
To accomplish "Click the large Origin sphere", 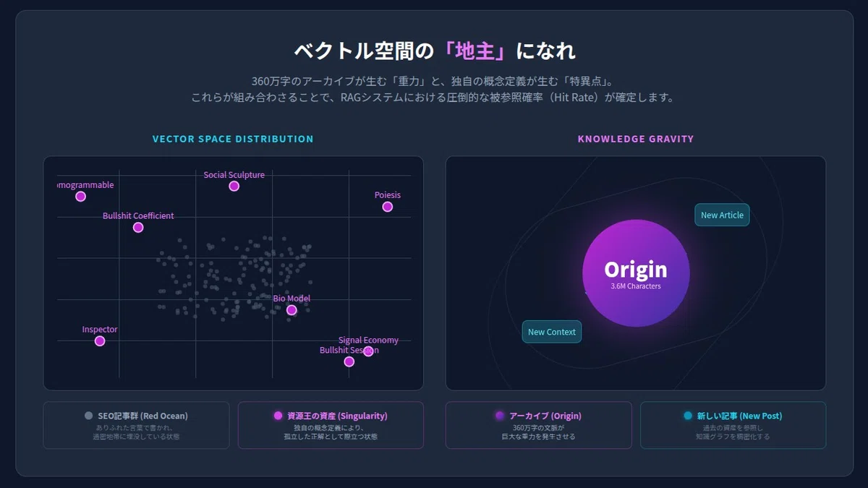I will pos(636,274).
